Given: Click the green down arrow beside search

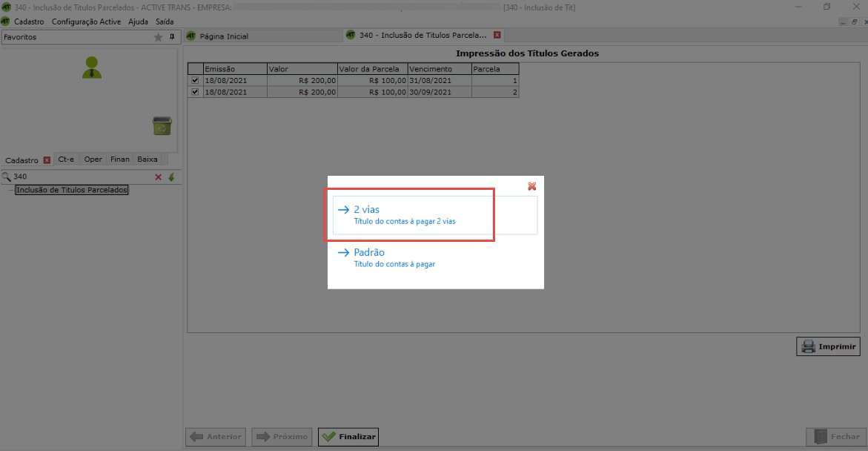Looking at the screenshot, I should [x=171, y=177].
